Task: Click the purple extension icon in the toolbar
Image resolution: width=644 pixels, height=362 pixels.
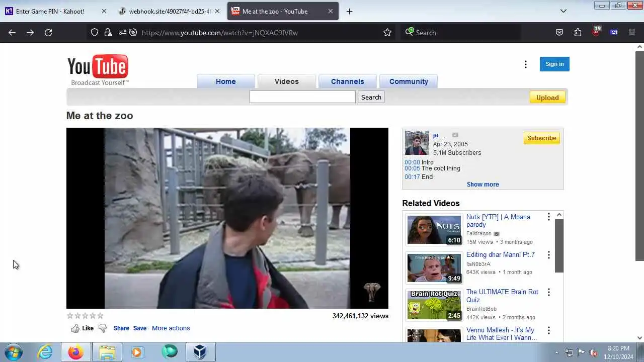Action: click(x=614, y=33)
